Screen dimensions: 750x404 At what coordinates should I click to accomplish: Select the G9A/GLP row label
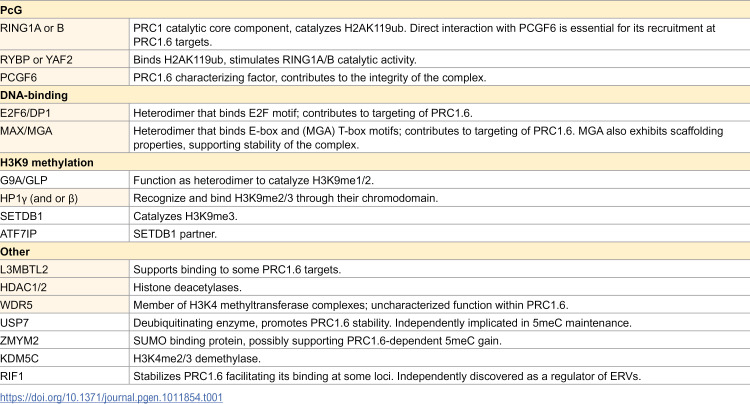[x=27, y=178]
